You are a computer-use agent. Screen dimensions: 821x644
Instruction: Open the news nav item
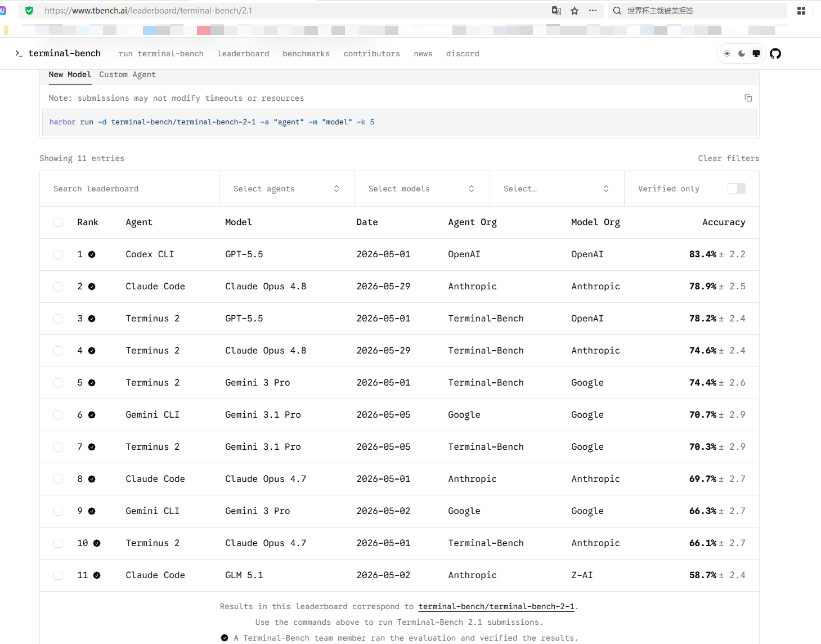[x=423, y=54]
